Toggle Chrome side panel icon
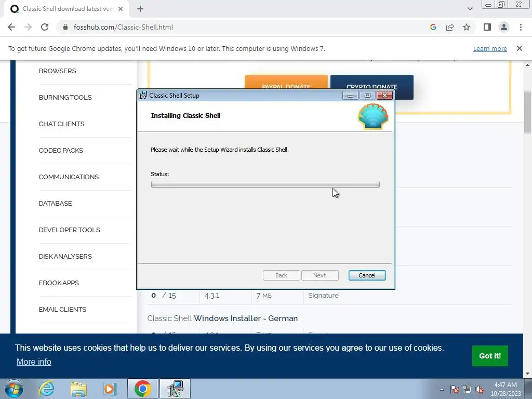The height and width of the screenshot is (399, 532). pos(487,27)
